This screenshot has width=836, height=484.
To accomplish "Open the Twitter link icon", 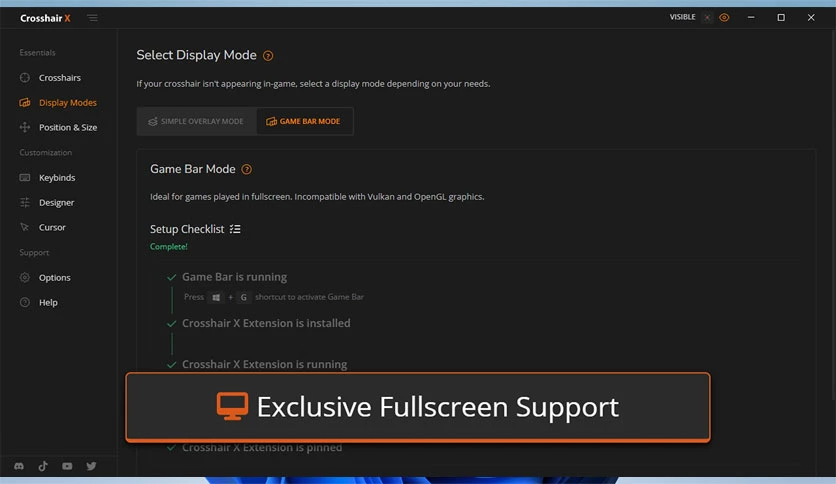I will (x=91, y=466).
